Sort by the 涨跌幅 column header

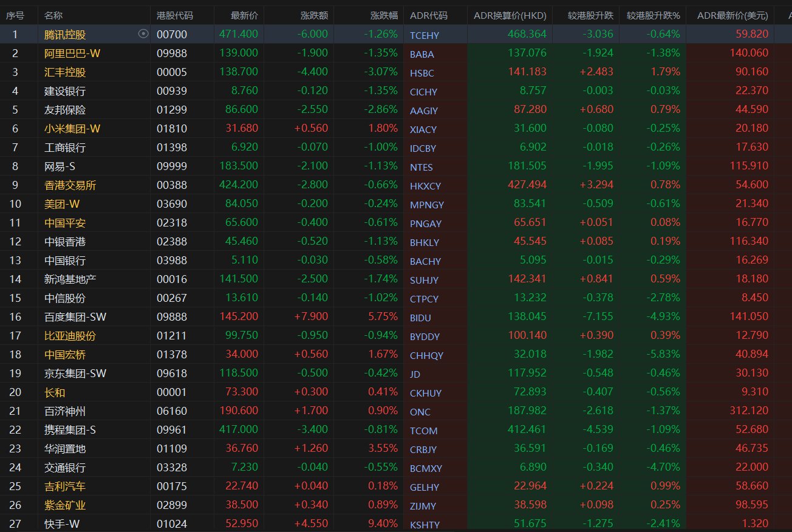tap(384, 15)
